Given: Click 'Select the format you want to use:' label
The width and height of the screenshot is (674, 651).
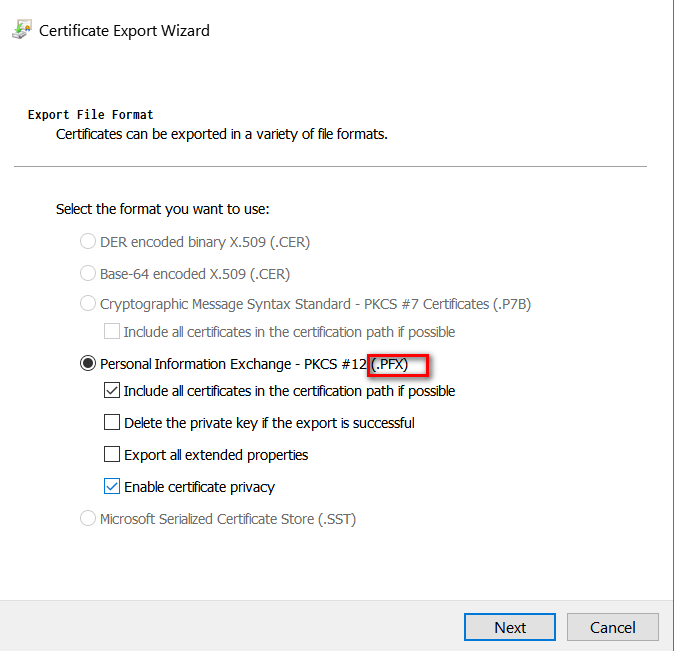Looking at the screenshot, I should coord(162,209).
